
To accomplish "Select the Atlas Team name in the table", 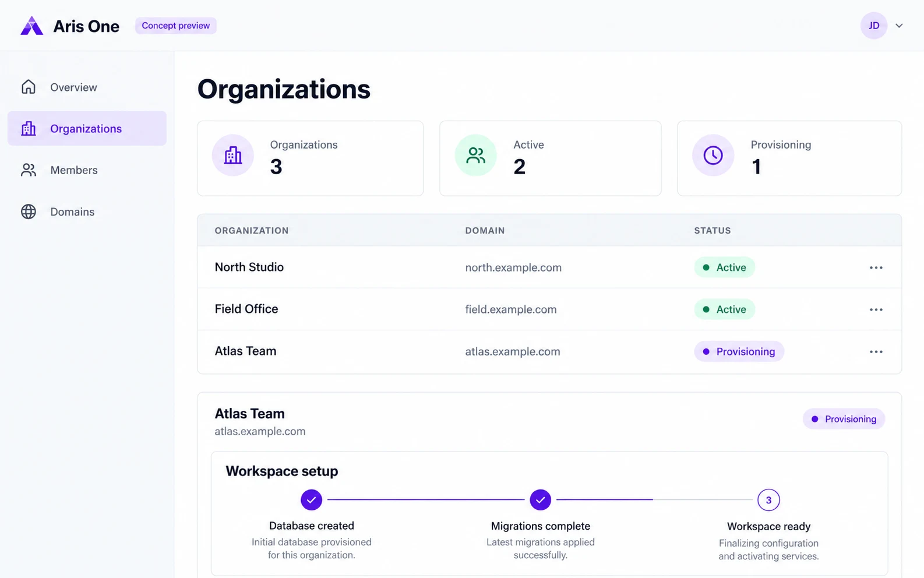I will [245, 351].
